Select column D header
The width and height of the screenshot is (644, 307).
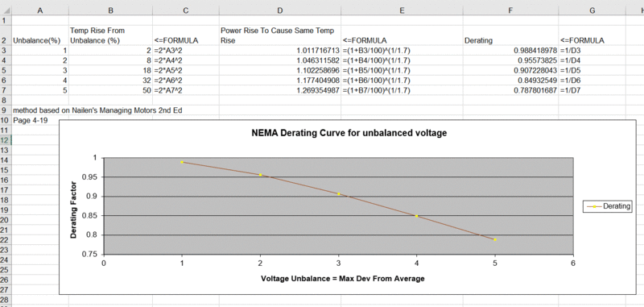click(279, 11)
